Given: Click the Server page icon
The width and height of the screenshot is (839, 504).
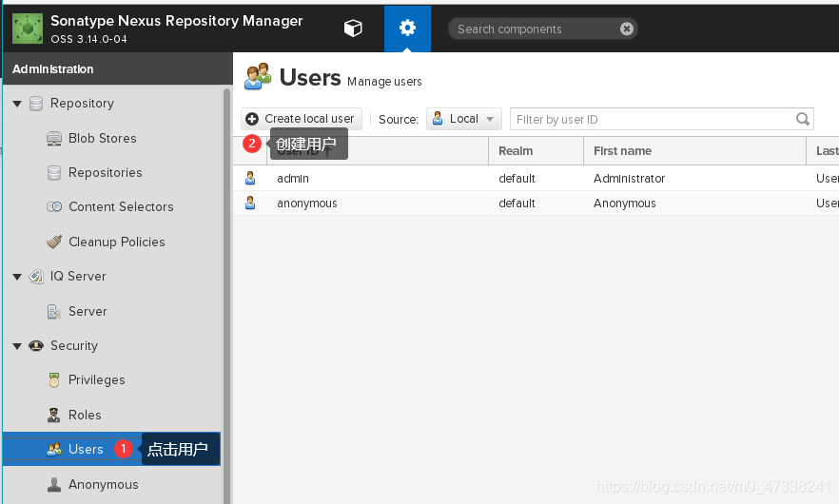Looking at the screenshot, I should [x=54, y=311].
